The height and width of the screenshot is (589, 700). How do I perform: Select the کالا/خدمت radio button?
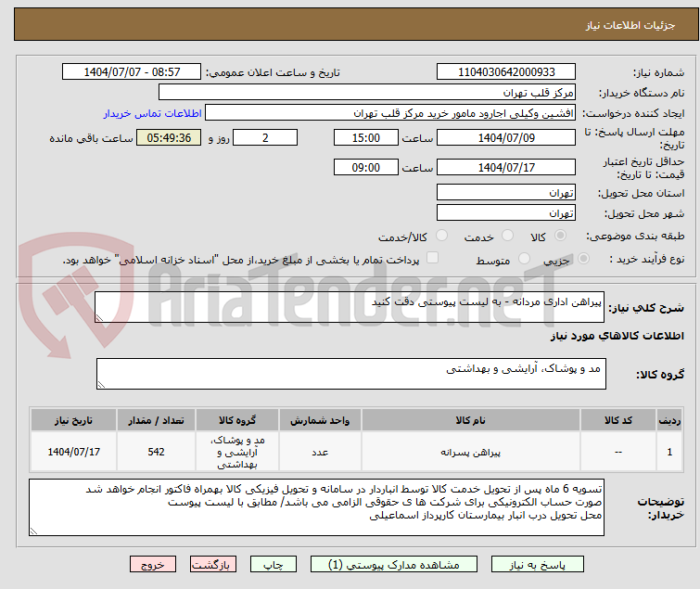[441, 236]
